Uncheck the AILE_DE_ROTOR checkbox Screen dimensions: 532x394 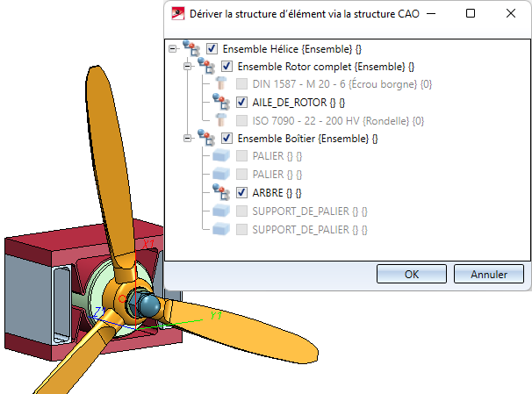pyautogui.click(x=241, y=102)
